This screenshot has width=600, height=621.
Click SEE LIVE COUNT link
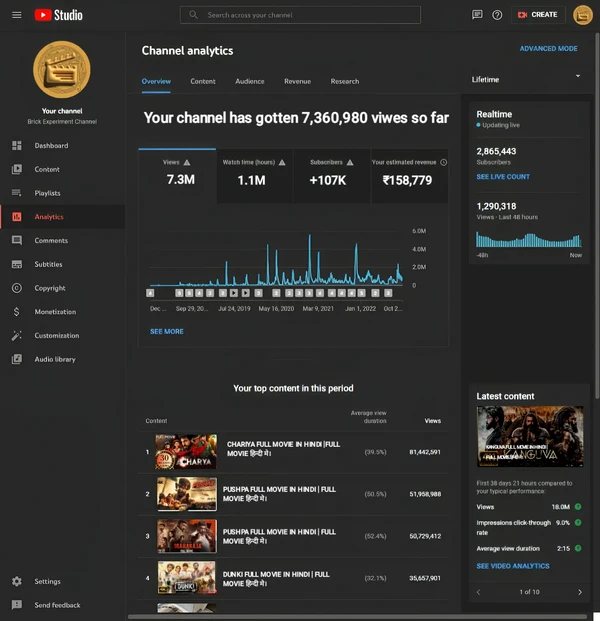click(x=503, y=177)
